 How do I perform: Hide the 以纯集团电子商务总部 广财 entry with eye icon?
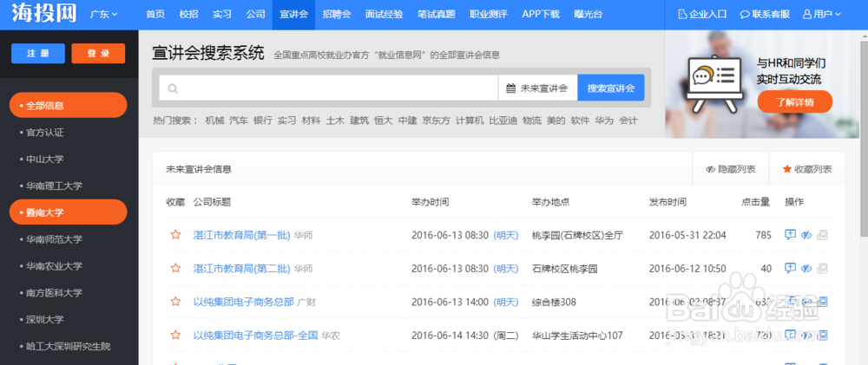pyautogui.click(x=806, y=302)
